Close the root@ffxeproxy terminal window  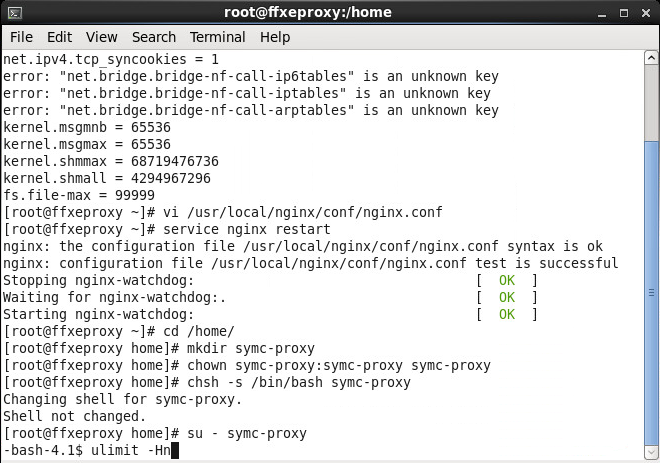[x=644, y=13]
